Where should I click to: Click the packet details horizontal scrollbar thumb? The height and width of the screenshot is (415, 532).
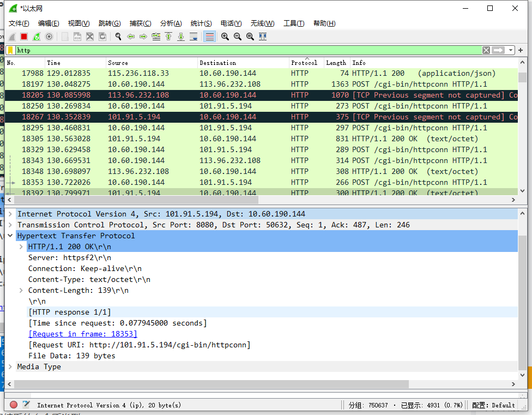(x=211, y=384)
